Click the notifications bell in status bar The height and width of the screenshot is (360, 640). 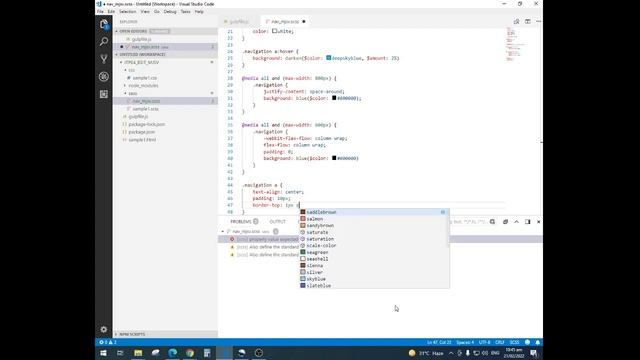(538, 342)
